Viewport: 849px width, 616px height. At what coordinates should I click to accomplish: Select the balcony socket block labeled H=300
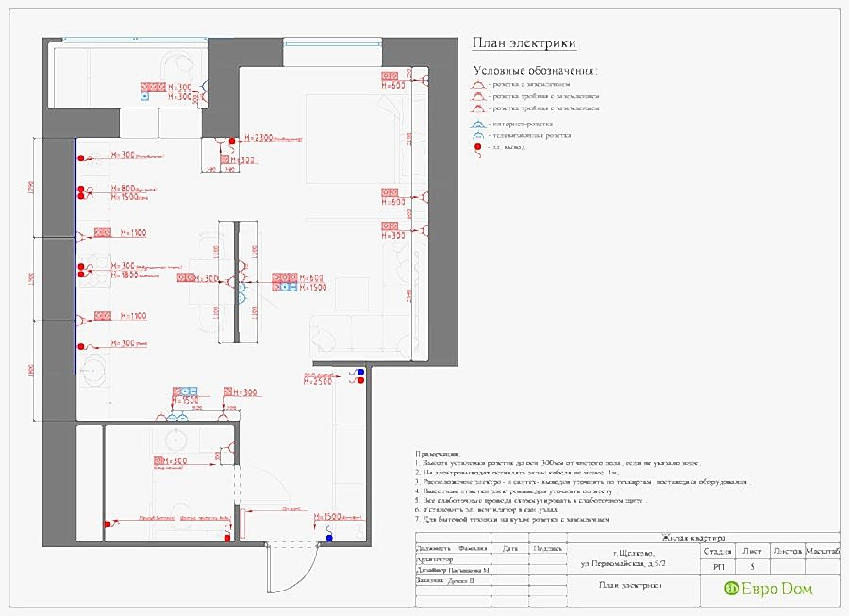(x=153, y=85)
